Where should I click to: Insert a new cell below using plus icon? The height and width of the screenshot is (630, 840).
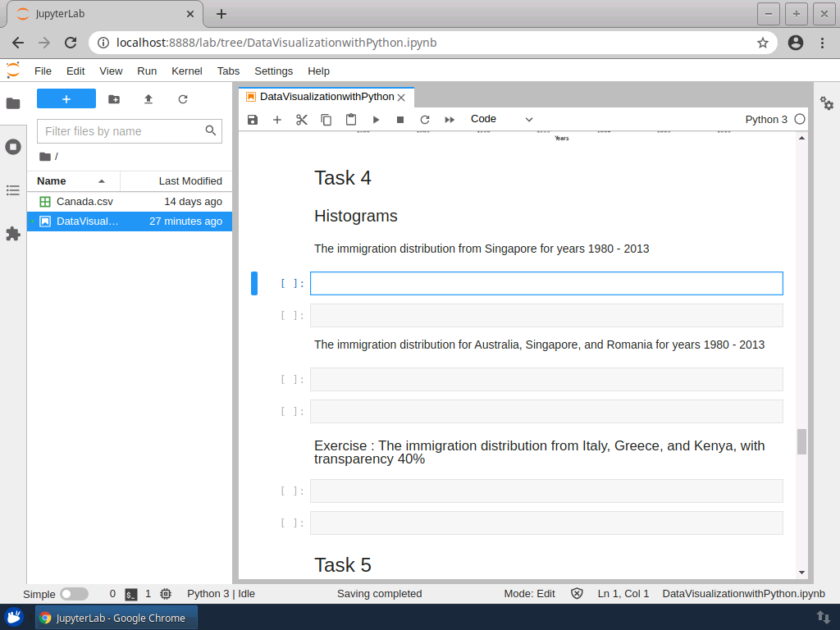[277, 120]
